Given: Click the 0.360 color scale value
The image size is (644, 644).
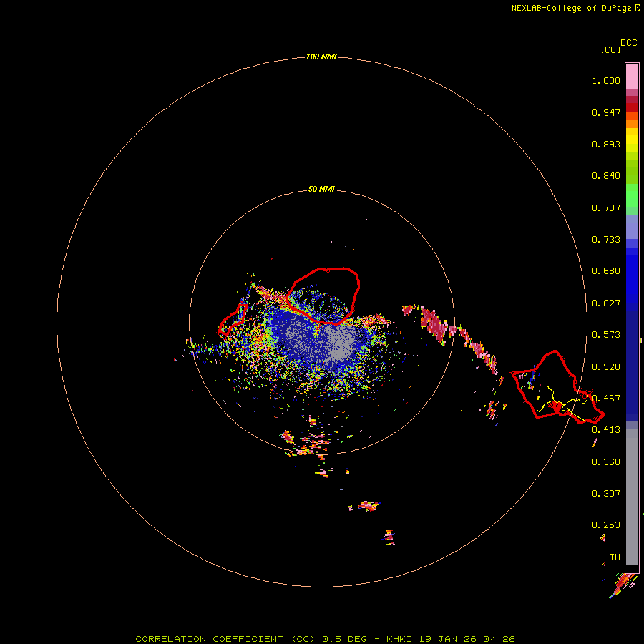Looking at the screenshot, I should [x=606, y=462].
